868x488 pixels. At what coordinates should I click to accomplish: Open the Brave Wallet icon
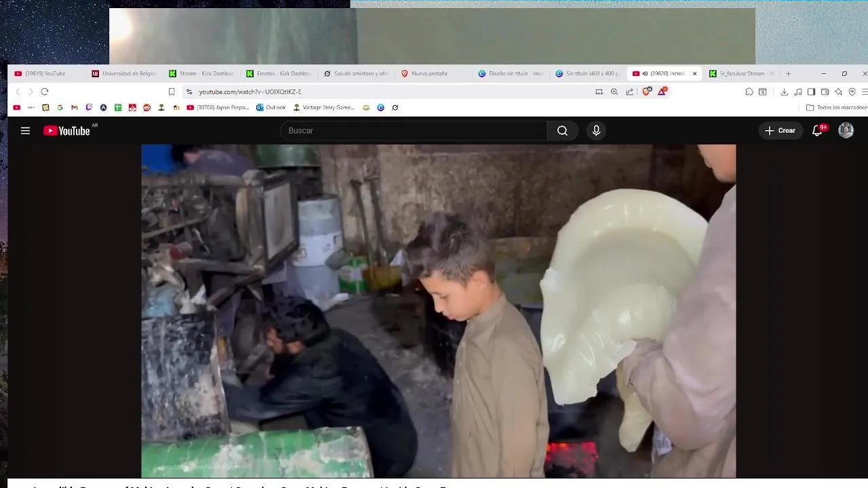(x=825, y=91)
